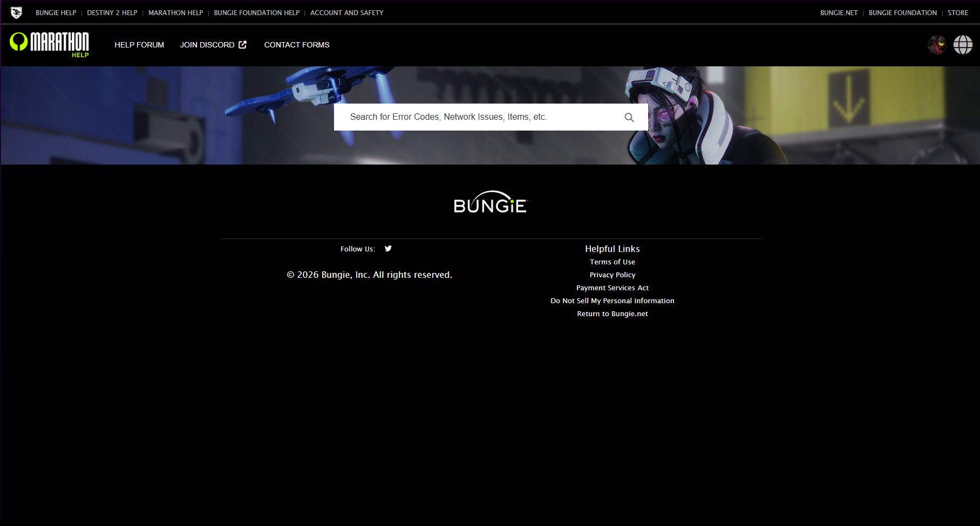
Task: Click the Bungie shield logo icon
Action: point(16,12)
